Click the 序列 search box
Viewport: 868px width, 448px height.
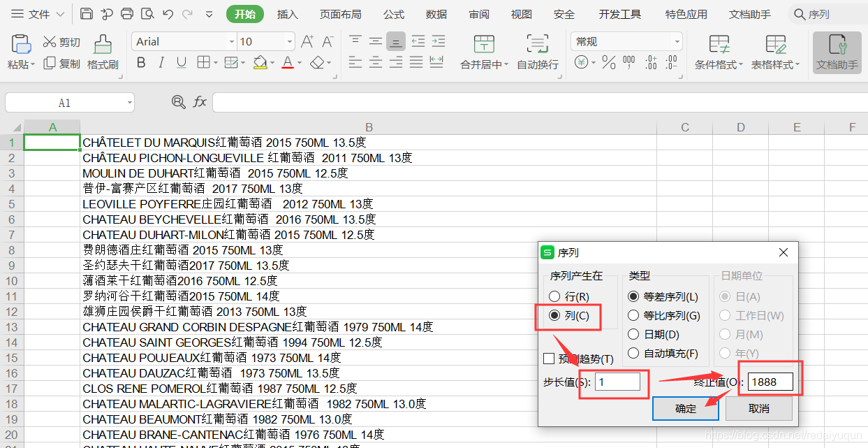click(x=830, y=14)
